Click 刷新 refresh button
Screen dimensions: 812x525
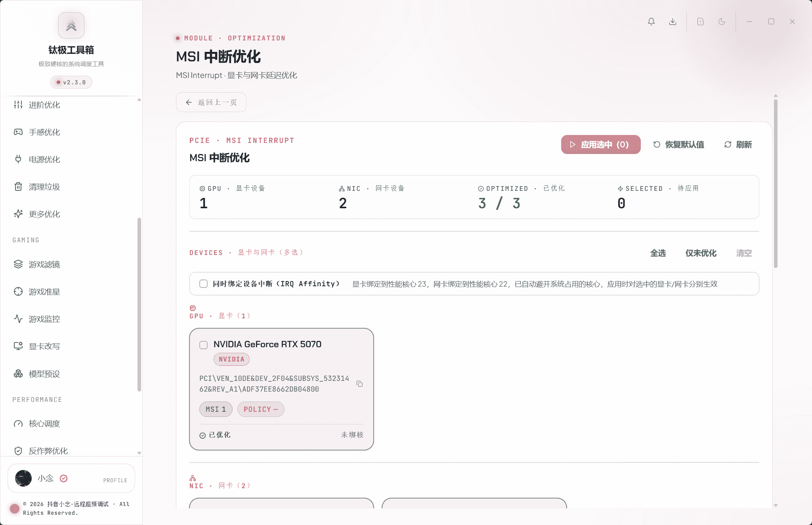[x=738, y=145]
